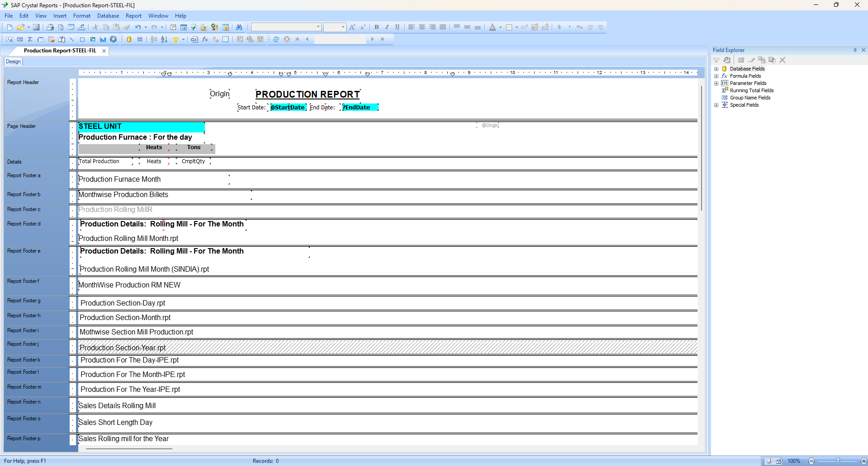Screen dimensions: 868x466
Task: Toggle Italic formatting
Action: click(387, 27)
